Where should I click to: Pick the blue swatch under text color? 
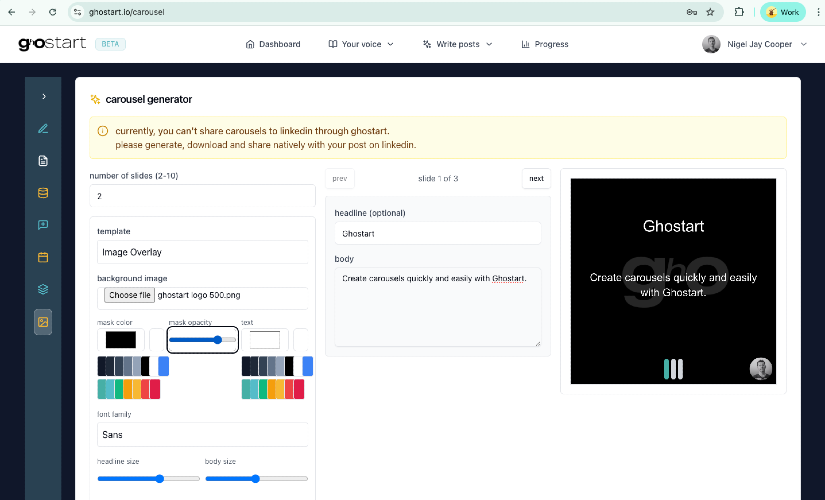[308, 366]
